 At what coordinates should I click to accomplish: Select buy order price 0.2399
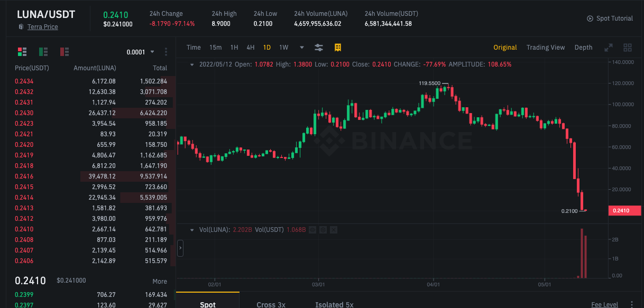point(24,295)
